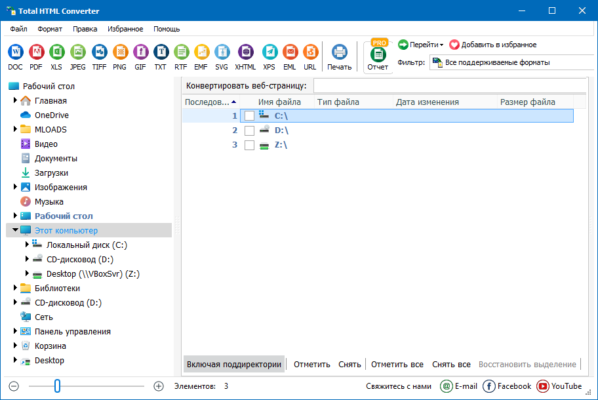Tick the checkbox for Z:\ row
The width and height of the screenshot is (598, 400).
click(x=249, y=145)
